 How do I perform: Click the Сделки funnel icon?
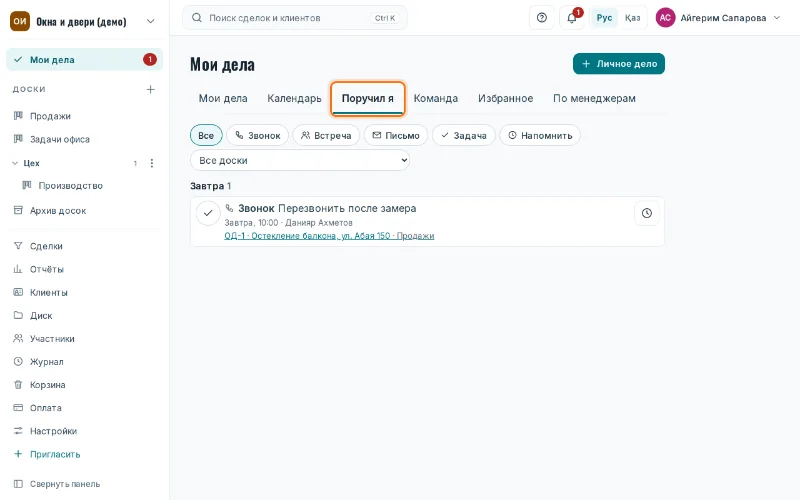pos(18,246)
